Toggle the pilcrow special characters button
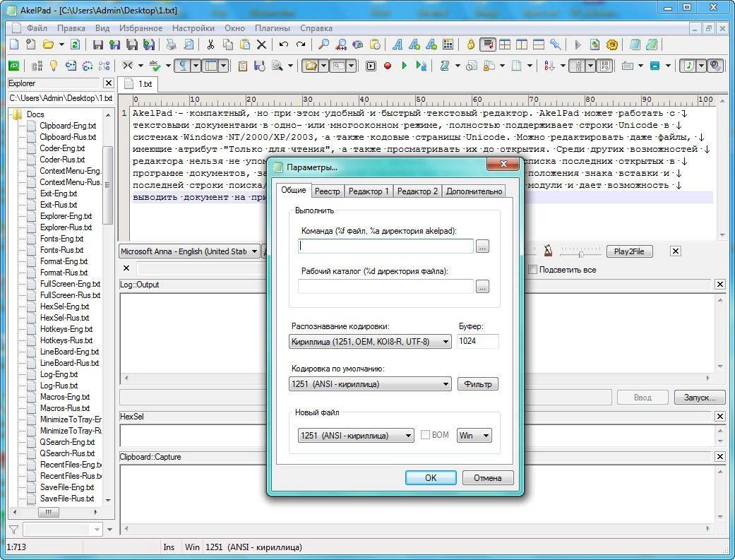 183,66
